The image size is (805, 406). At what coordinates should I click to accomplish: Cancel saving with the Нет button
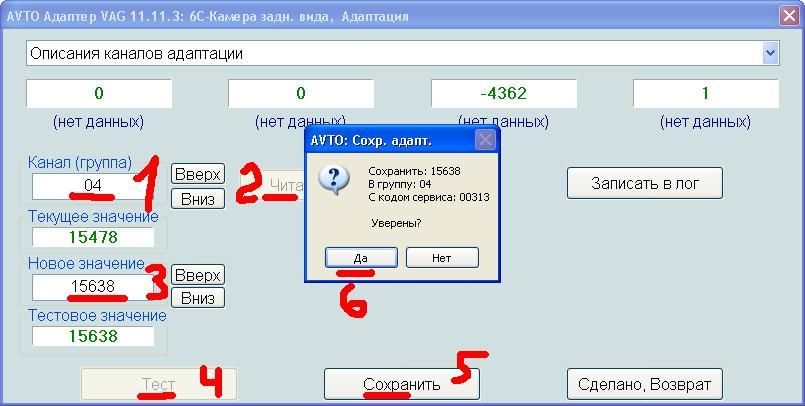pos(442,257)
